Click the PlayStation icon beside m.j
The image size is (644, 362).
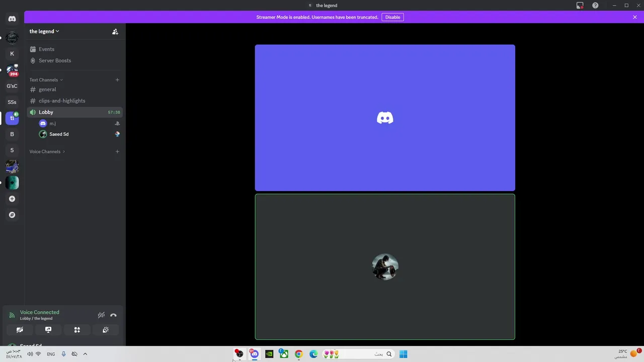(x=117, y=123)
